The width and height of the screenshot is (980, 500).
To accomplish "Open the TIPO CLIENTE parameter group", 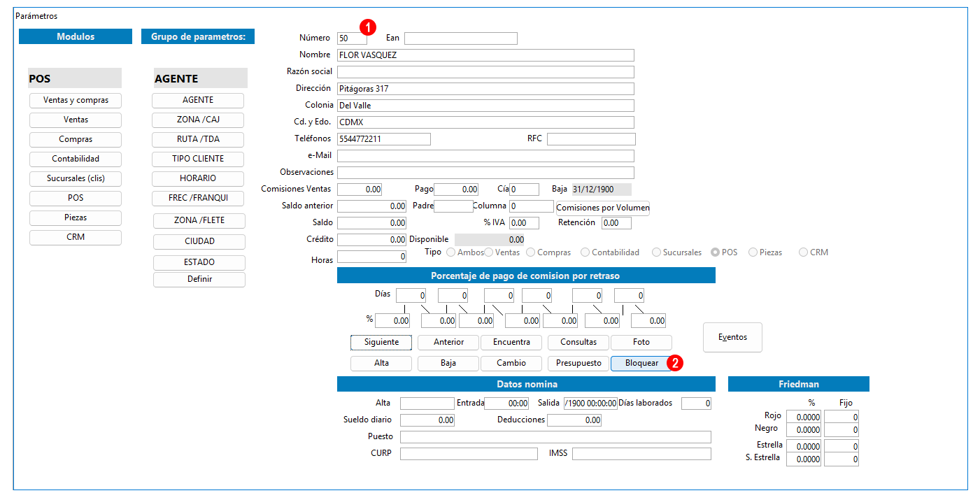I will click(198, 159).
